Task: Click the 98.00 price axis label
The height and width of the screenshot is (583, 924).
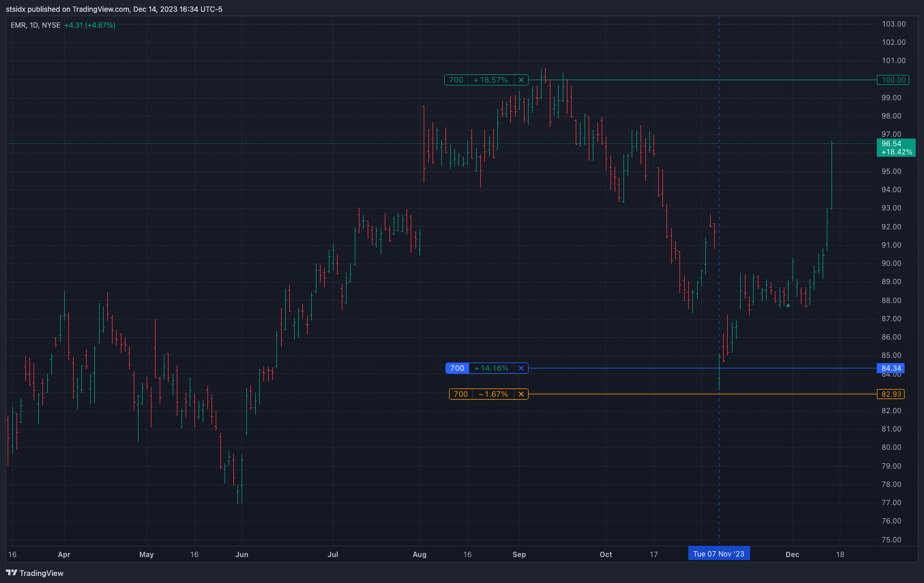Action: click(x=892, y=116)
